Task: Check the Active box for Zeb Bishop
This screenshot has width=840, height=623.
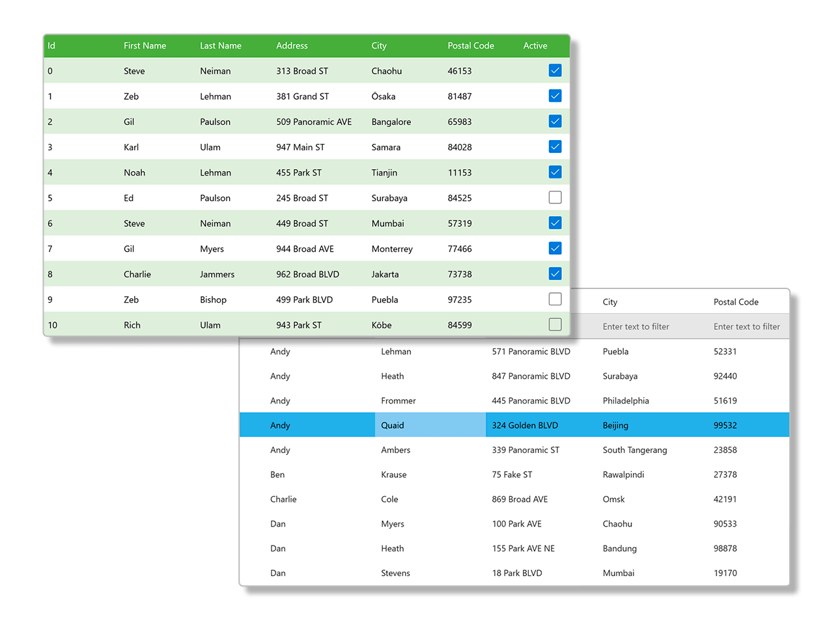Action: (x=555, y=299)
